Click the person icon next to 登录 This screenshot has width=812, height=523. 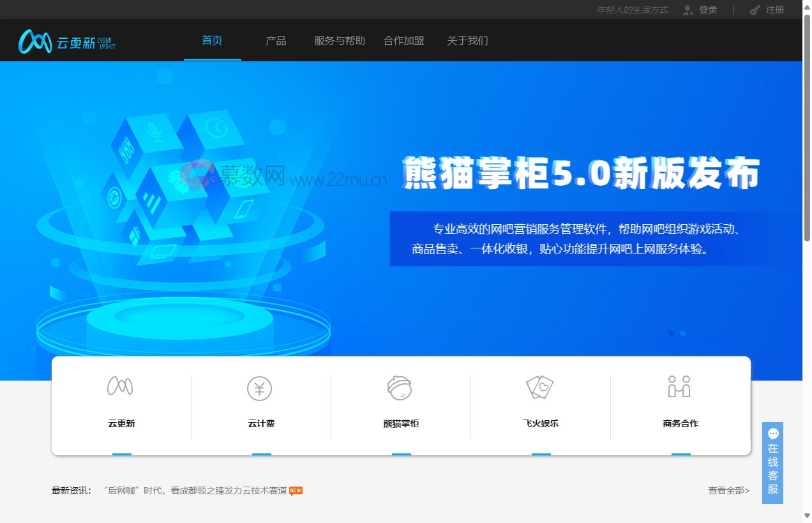pos(686,10)
